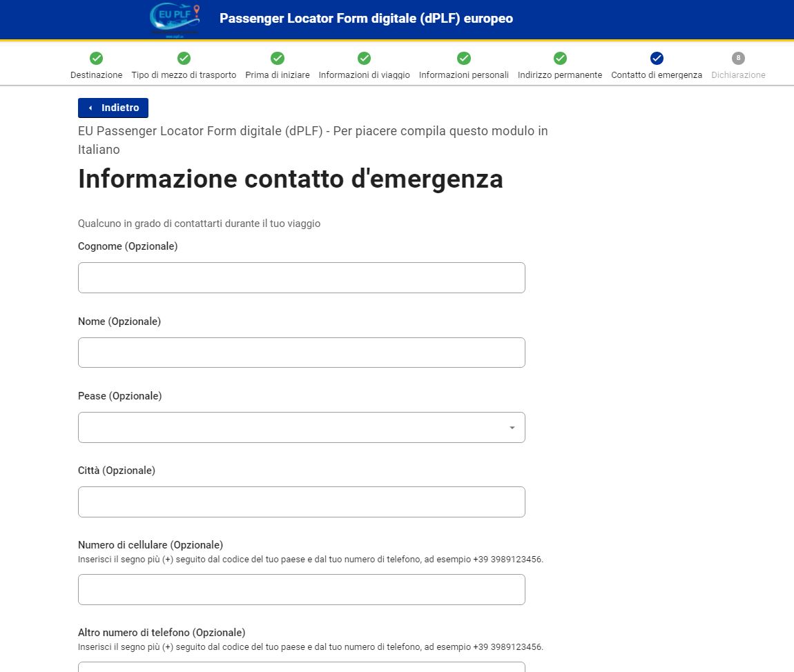
Task: Switch to Informazioni di viaggio step
Action: coord(364,75)
